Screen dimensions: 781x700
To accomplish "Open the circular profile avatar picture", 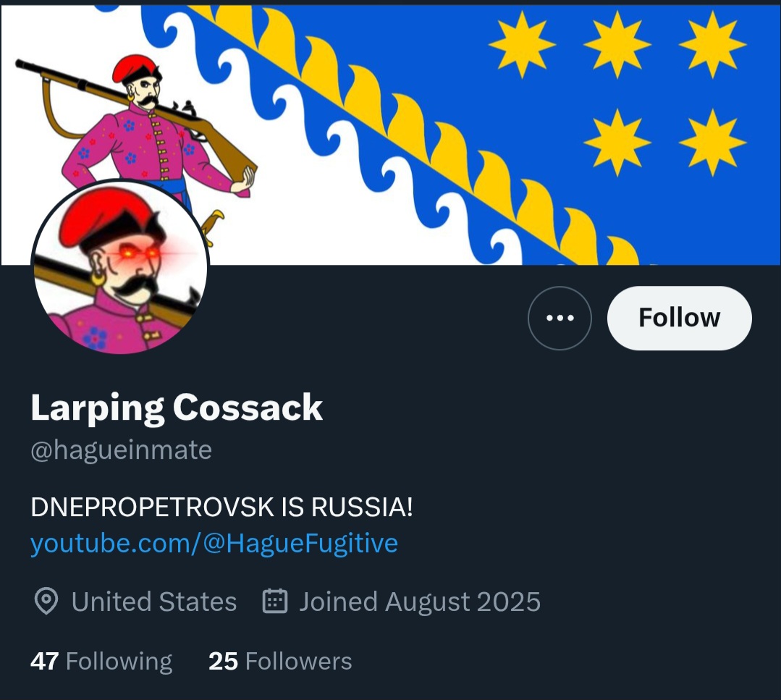I will click(120, 268).
